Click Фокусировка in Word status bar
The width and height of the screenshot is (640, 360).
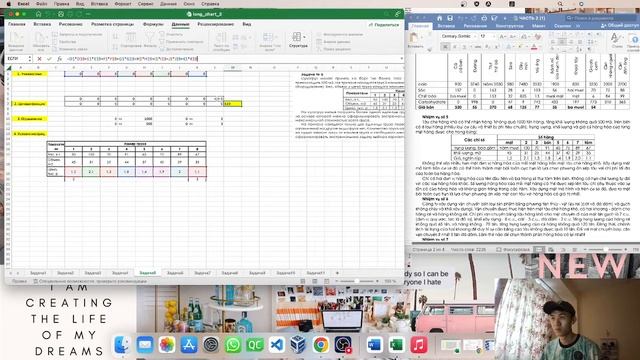point(513,249)
